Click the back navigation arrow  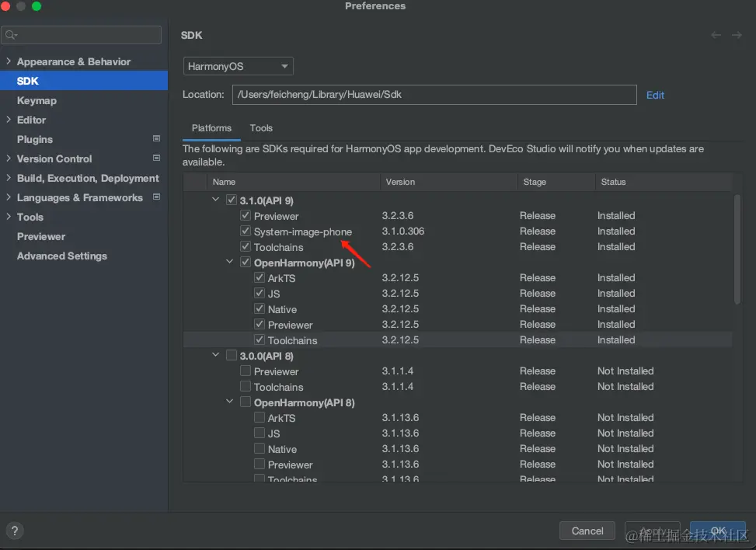point(716,36)
